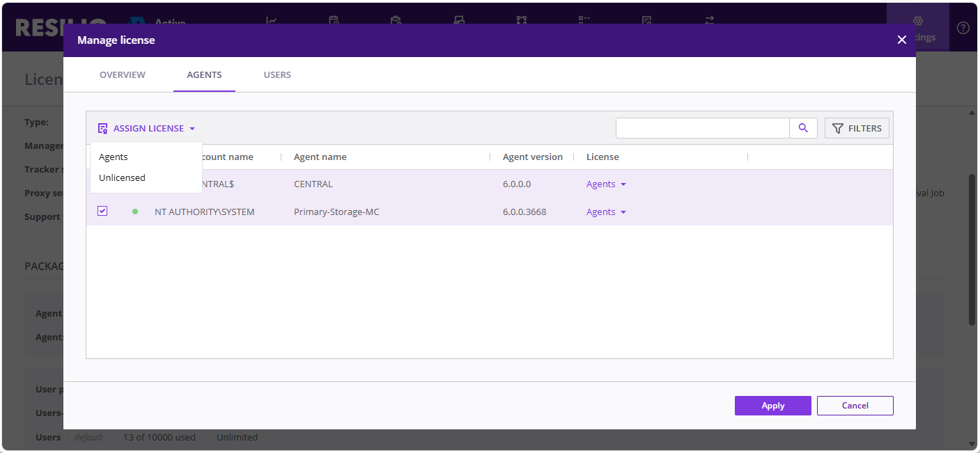This screenshot has width=980, height=453.
Task: Click the Settings gear icon in header
Action: pyautogui.click(x=917, y=21)
